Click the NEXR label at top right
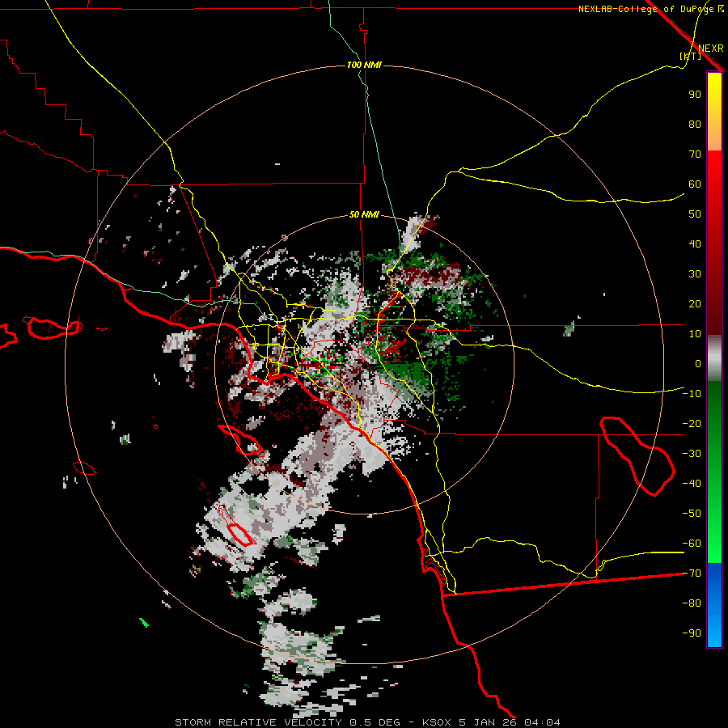This screenshot has height=728, width=728. click(x=710, y=49)
